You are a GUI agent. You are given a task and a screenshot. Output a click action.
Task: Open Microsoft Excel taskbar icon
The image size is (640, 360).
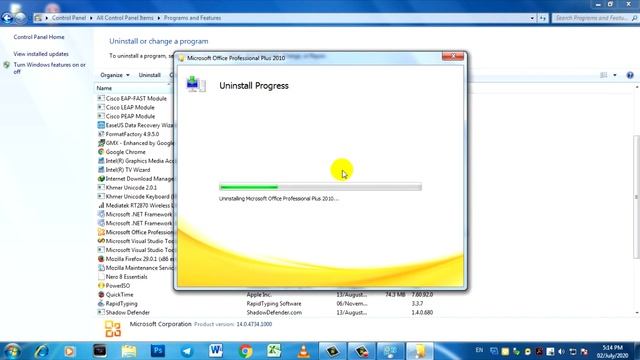tap(274, 351)
